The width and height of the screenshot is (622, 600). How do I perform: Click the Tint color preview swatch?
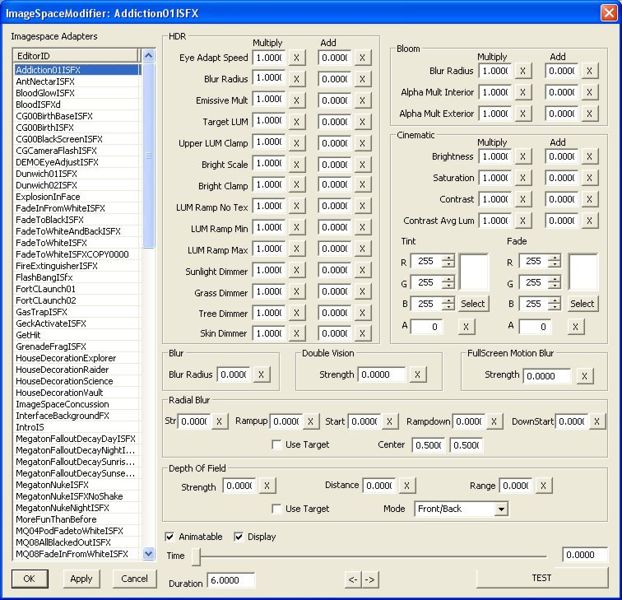[x=474, y=272]
